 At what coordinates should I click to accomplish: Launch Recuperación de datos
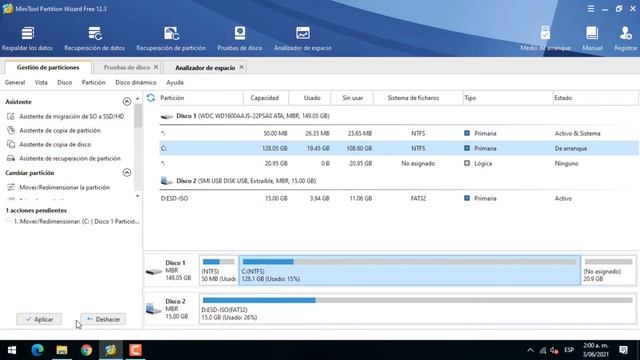pos(94,39)
